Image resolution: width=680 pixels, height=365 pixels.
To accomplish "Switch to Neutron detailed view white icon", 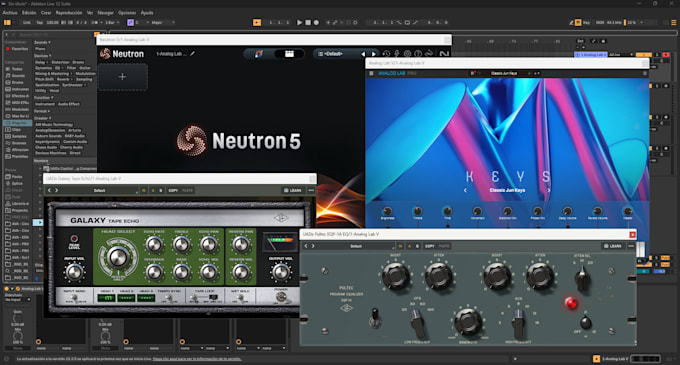I will [289, 54].
